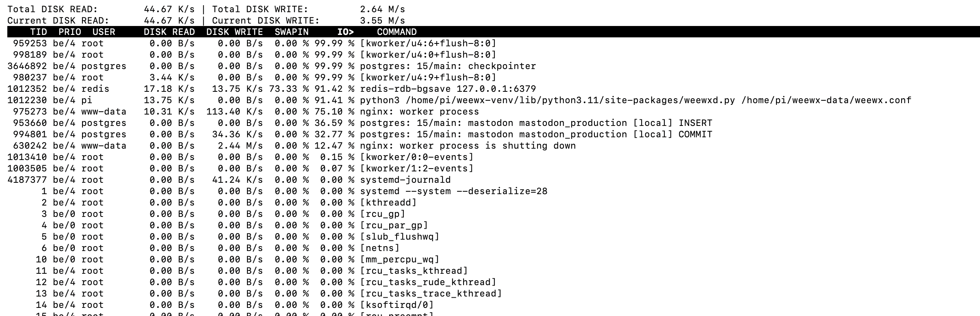
Task: Select the weewxd.py python3 process row
Action: [494, 100]
